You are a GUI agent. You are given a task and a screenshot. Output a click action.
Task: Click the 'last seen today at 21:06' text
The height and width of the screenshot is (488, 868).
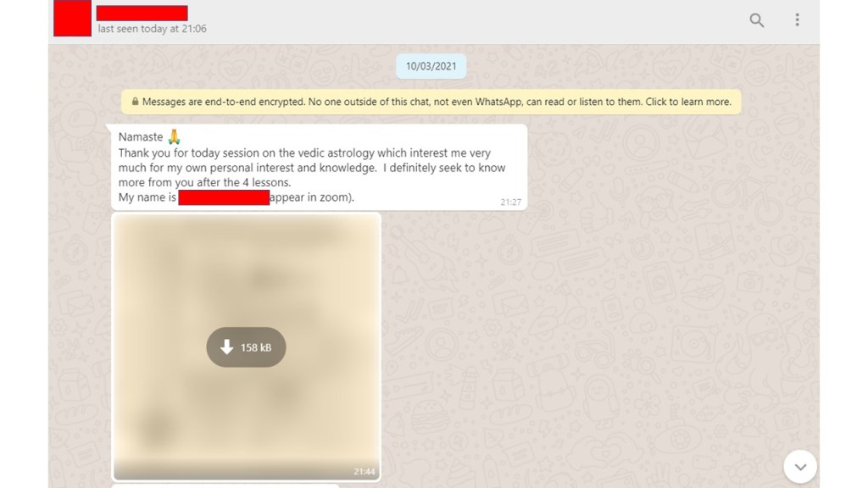[x=152, y=29]
